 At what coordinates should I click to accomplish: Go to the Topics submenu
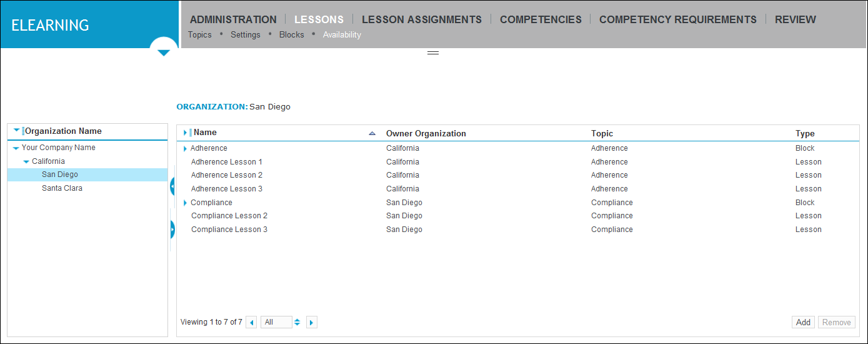tap(200, 35)
